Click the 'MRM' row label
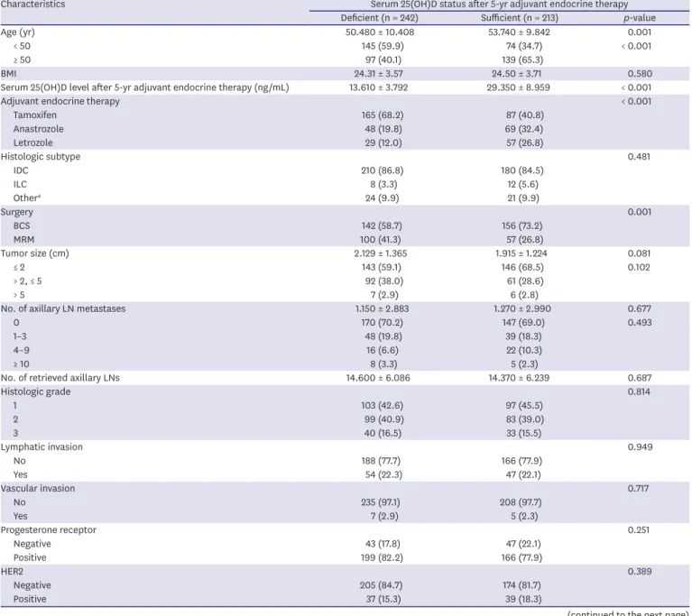The image size is (692, 616). click(23, 240)
